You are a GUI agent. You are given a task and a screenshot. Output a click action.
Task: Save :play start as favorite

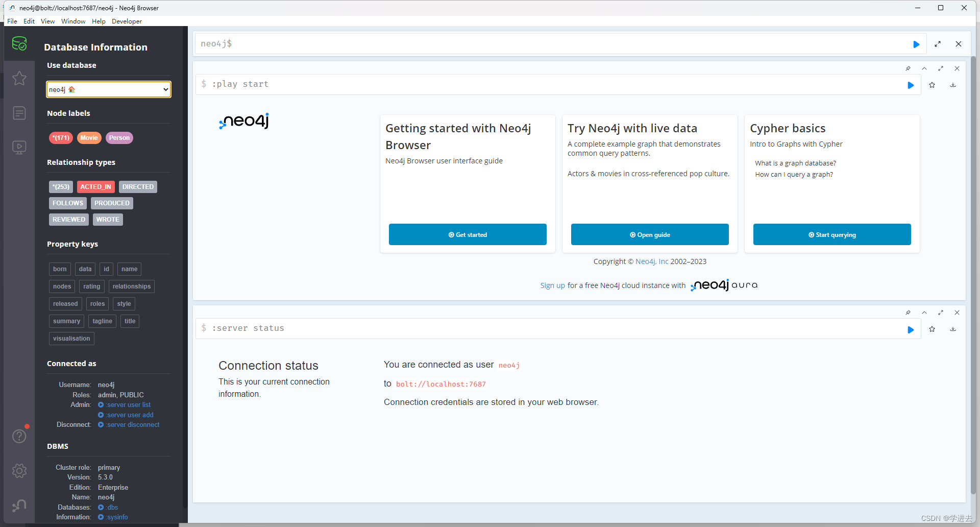(x=932, y=85)
